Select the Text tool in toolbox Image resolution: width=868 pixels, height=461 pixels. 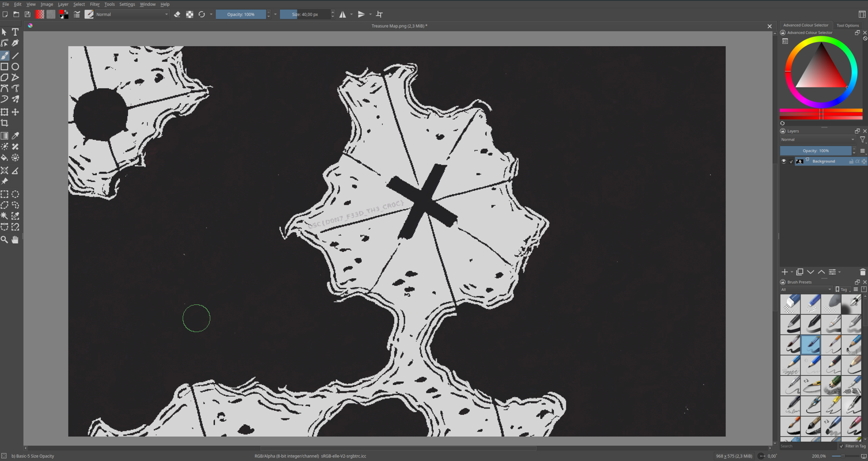coord(16,32)
